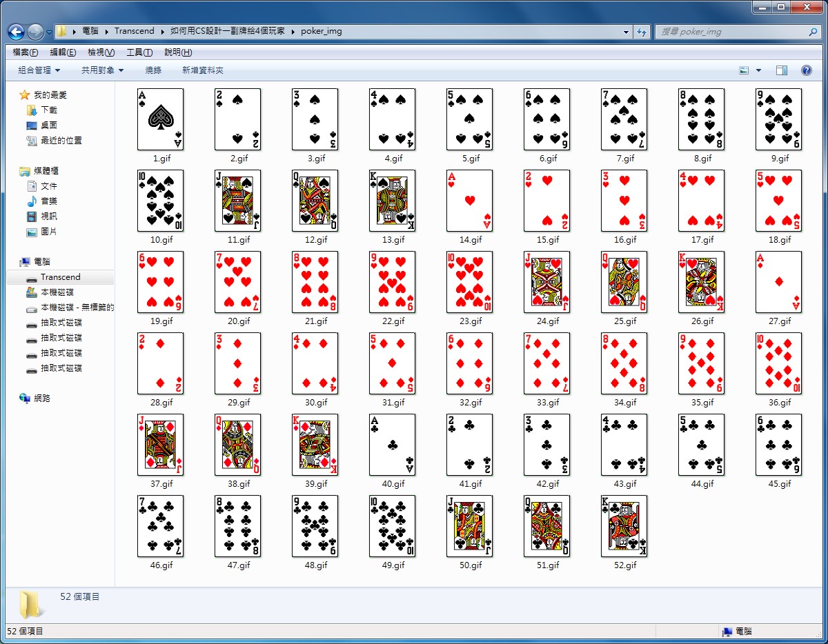Select 桌面 in the navigation pane
Image resolution: width=828 pixels, height=644 pixels.
coord(48,125)
